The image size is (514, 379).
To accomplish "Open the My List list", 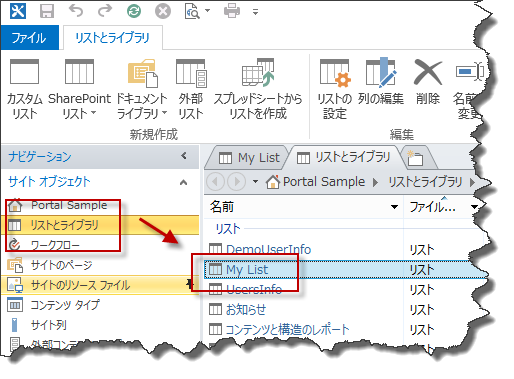I will click(x=247, y=269).
